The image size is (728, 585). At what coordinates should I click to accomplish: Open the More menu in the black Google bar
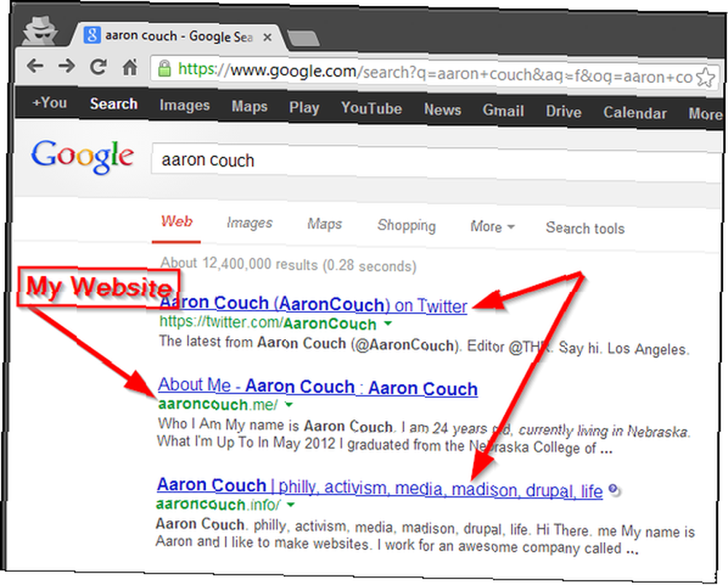click(x=705, y=114)
